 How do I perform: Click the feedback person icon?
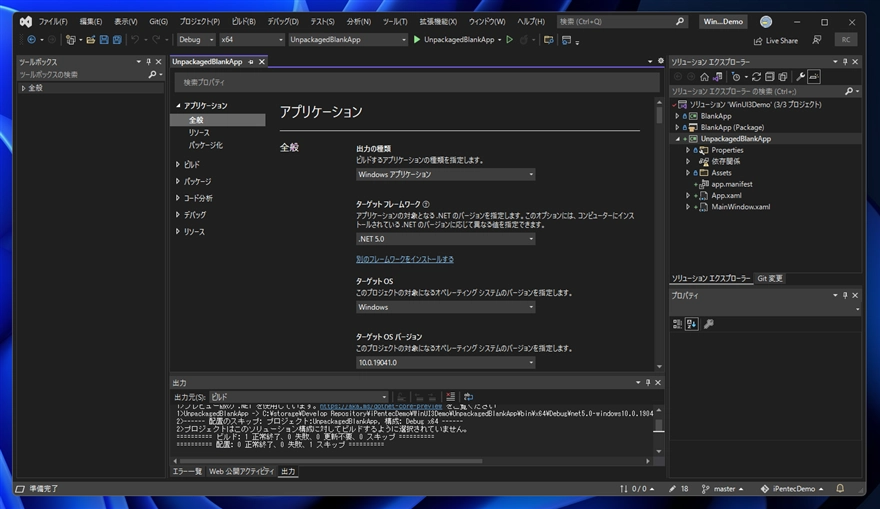(817, 40)
